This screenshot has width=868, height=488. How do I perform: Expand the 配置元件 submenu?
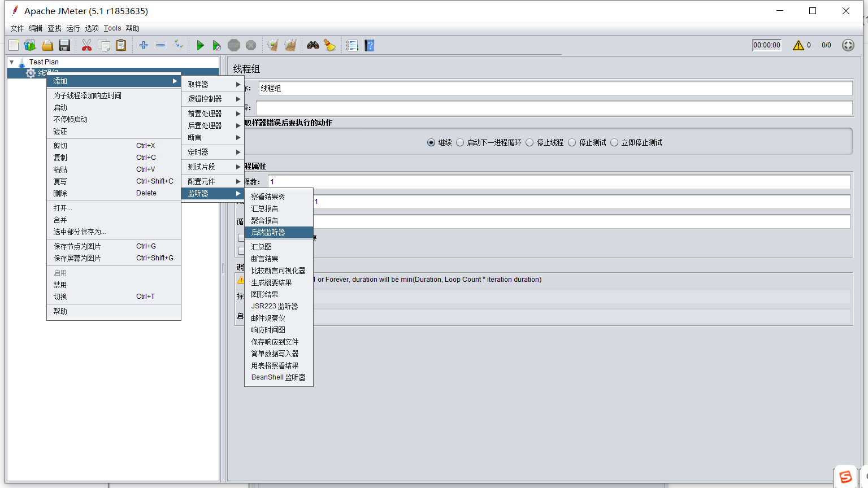pyautogui.click(x=212, y=181)
